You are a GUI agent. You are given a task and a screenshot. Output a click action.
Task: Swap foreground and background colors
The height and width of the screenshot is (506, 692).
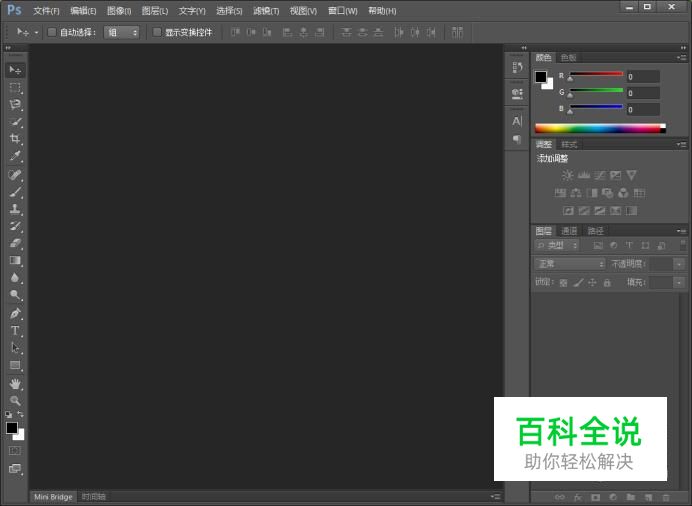[x=20, y=414]
